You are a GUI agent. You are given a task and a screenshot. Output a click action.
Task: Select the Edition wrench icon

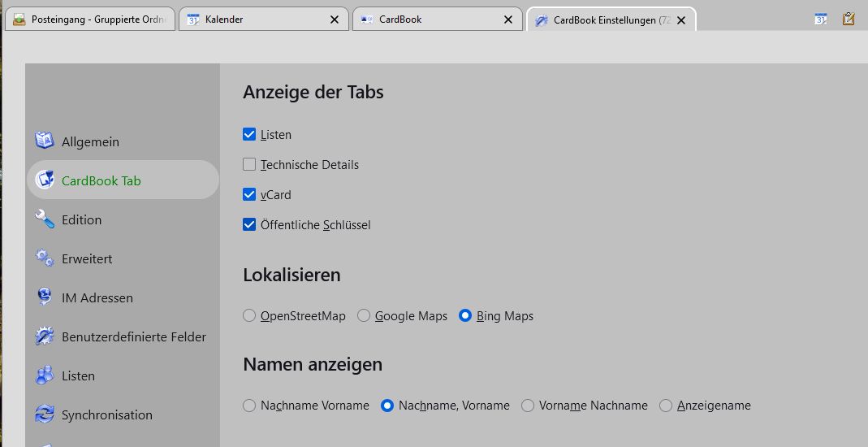(45, 219)
